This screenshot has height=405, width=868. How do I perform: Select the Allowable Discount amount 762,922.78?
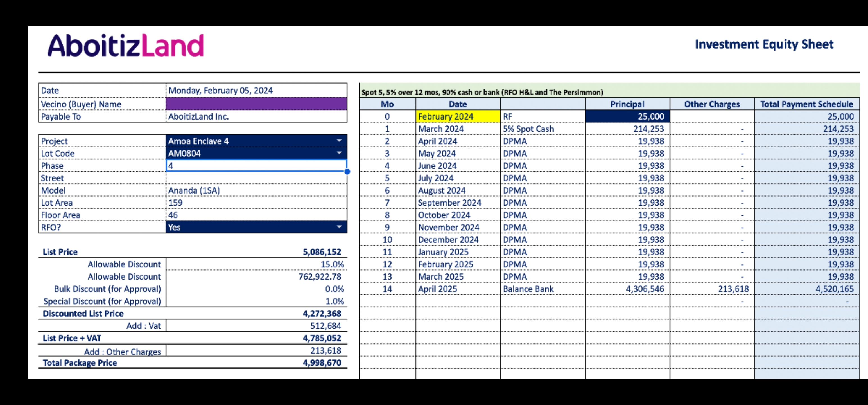click(256, 276)
